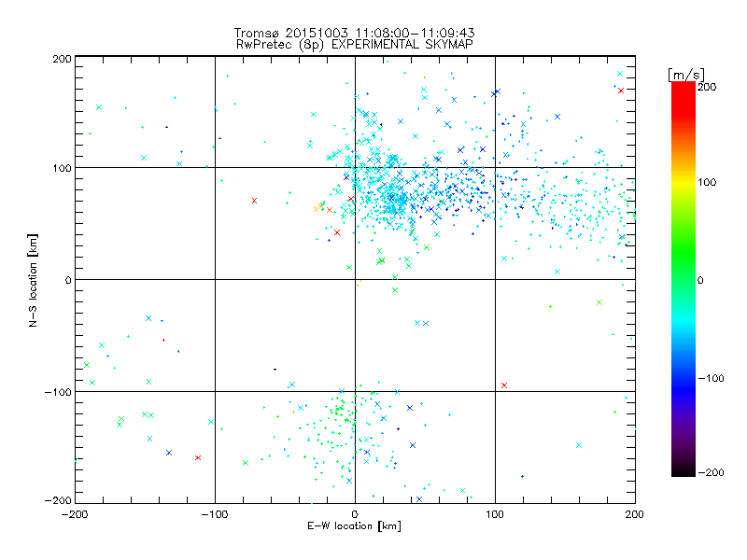Click the y-axis tick label "-200"

click(x=58, y=500)
